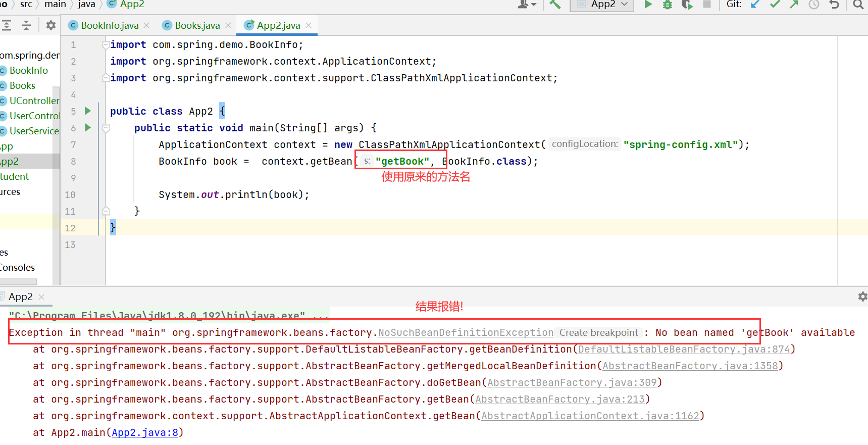
Task: Select the App2.java editor tab
Action: [278, 25]
